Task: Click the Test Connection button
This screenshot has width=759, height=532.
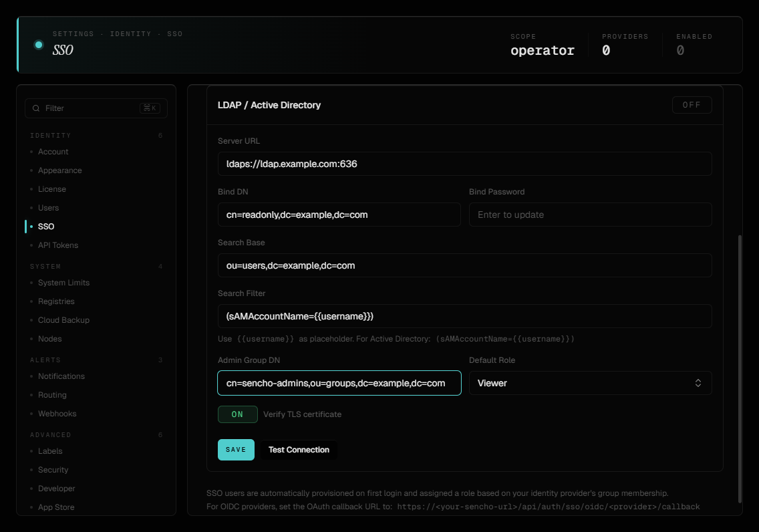Action: [299, 450]
